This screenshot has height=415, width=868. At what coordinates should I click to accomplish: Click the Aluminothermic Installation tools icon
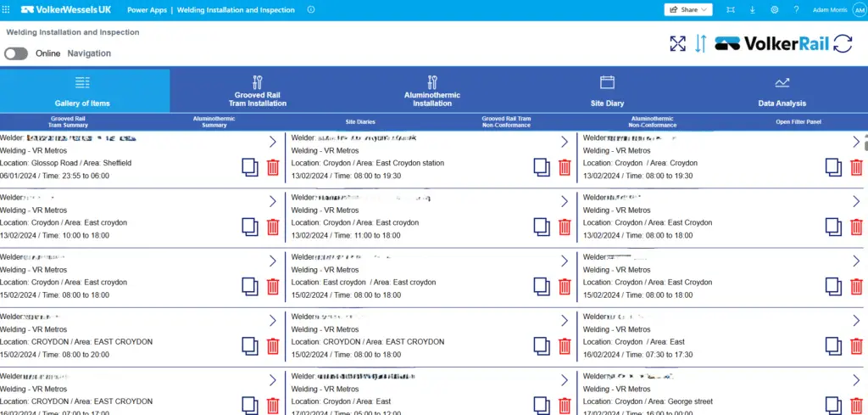(x=432, y=82)
